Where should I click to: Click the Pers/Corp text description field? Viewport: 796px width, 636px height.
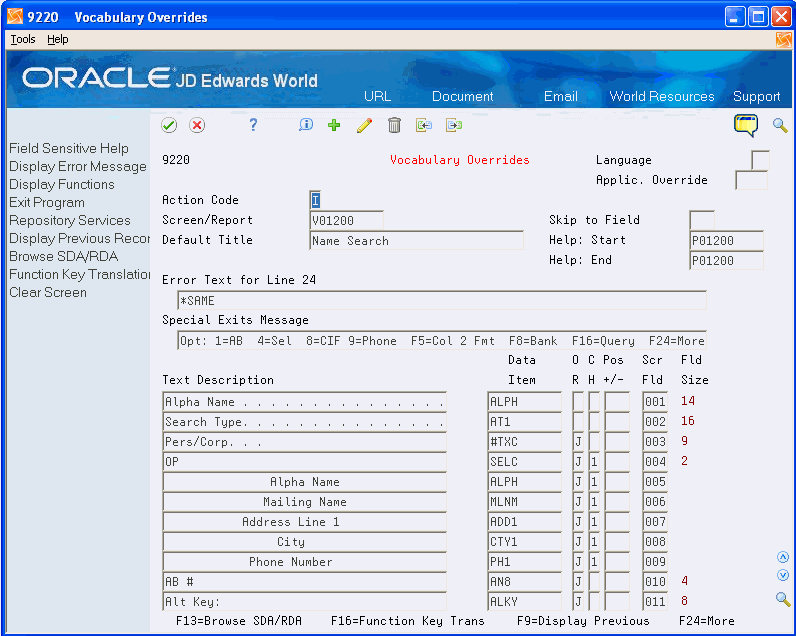click(x=305, y=442)
